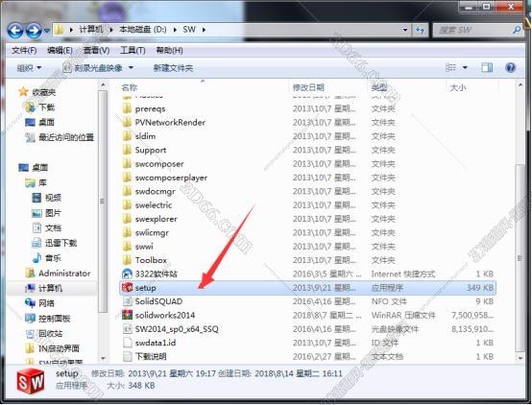Select the swexplorer folder
Viewport: 532px width, 405px height.
point(157,219)
